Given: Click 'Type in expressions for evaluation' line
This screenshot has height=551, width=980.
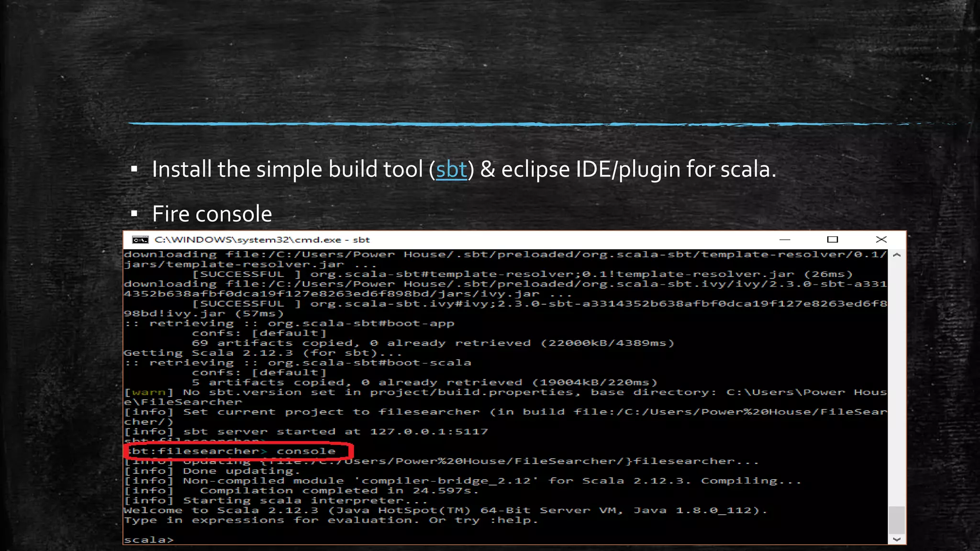Looking at the screenshot, I should 331,520.
